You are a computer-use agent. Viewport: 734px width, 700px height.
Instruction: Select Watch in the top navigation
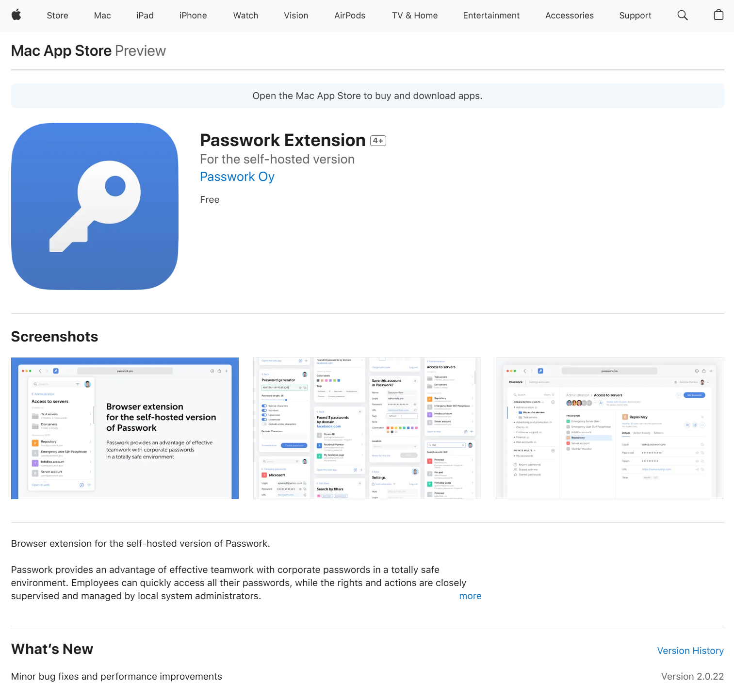tap(245, 16)
